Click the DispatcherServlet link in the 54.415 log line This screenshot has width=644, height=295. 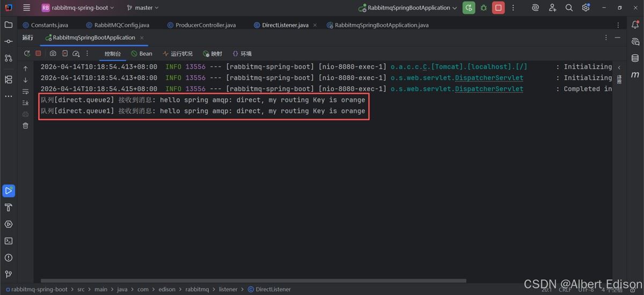coord(489,89)
